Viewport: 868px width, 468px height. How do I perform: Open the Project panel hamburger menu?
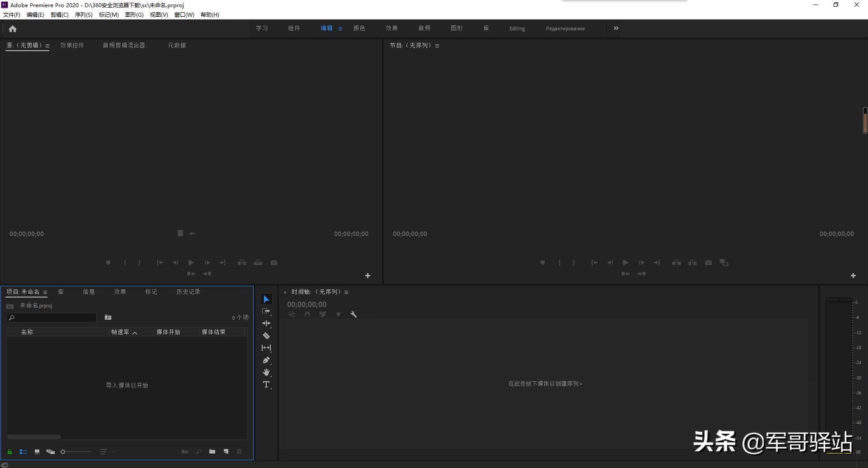coord(45,292)
